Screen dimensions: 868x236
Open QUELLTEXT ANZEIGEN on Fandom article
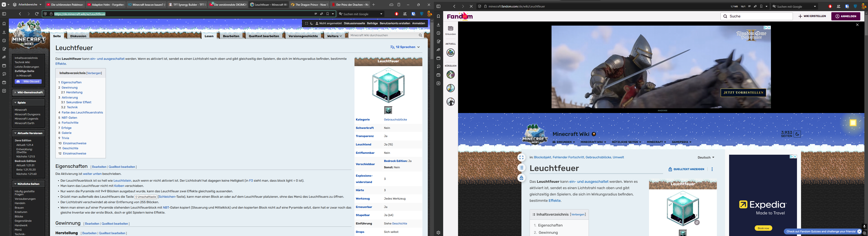(x=686, y=169)
